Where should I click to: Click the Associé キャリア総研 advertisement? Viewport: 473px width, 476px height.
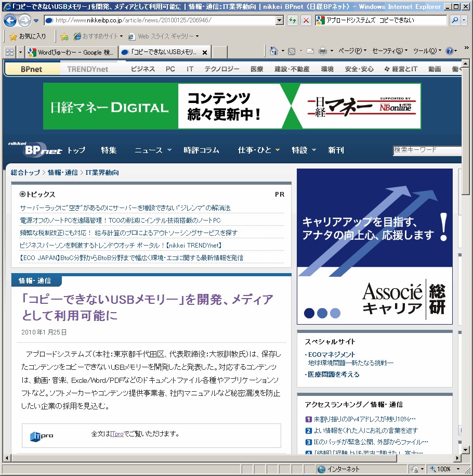pyautogui.click(x=375, y=247)
